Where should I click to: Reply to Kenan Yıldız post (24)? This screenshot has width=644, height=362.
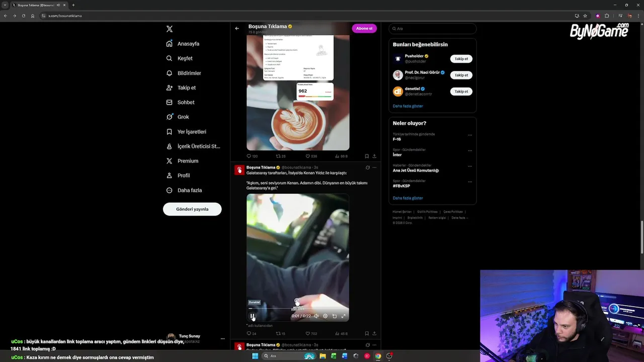click(252, 333)
